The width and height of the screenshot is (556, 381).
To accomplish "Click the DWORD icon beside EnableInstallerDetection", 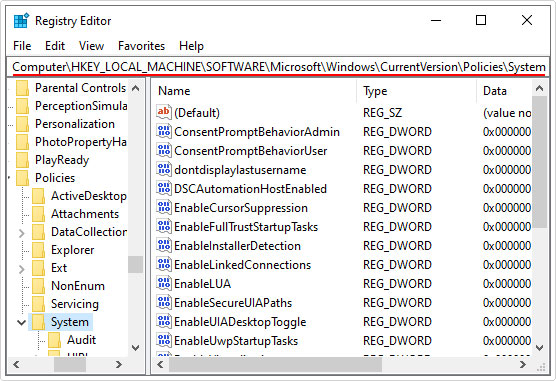I will click(x=163, y=245).
